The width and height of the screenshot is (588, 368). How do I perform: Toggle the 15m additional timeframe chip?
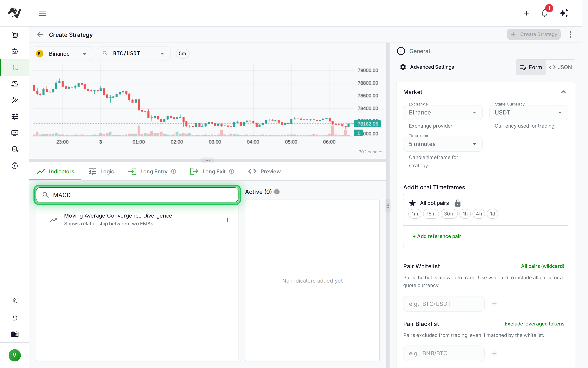click(x=431, y=214)
